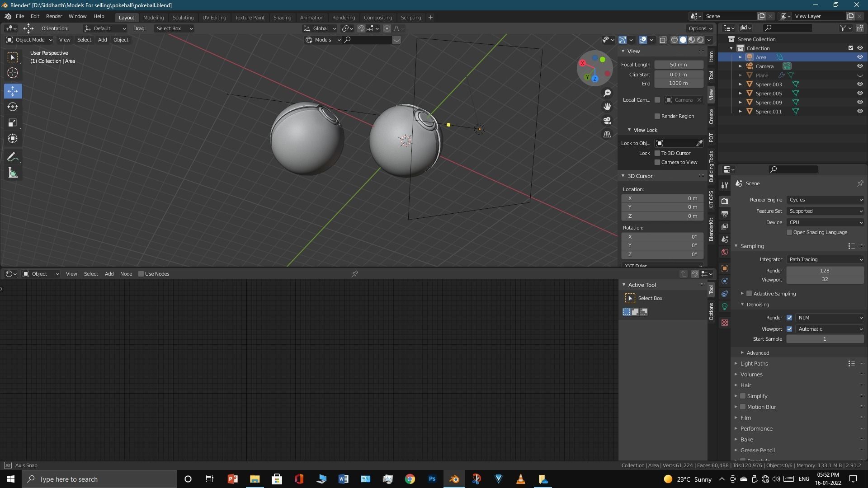Click the pan view hand icon
The width and height of the screenshot is (868, 488).
coord(607,107)
